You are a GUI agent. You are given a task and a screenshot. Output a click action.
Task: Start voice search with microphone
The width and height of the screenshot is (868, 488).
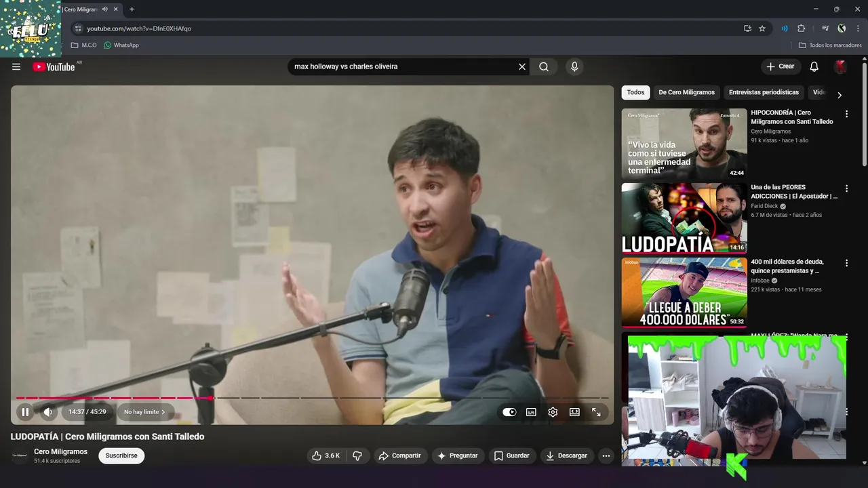point(574,66)
